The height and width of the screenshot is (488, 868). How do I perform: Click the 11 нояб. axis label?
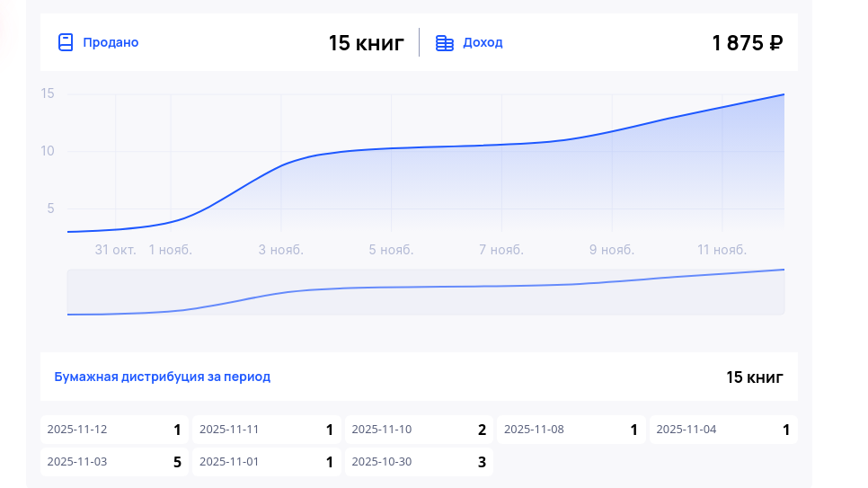point(722,250)
